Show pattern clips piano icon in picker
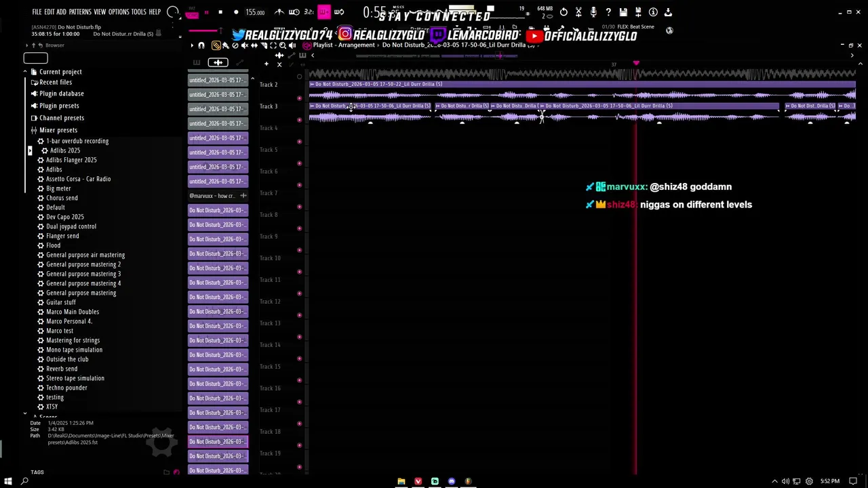This screenshot has width=868, height=488. click(x=197, y=62)
